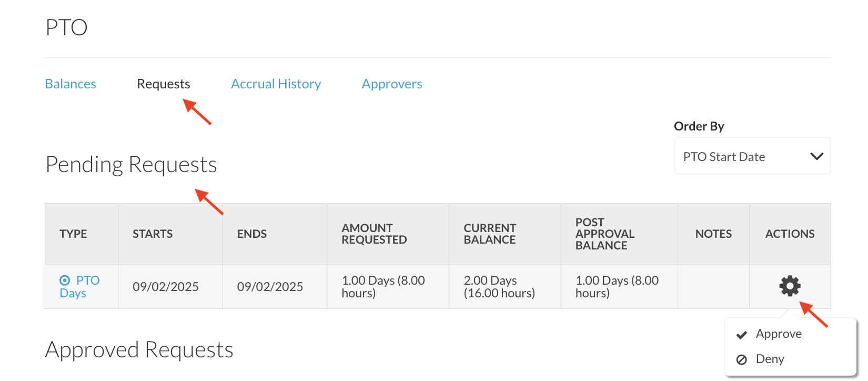The height and width of the screenshot is (381, 868).
Task: Click the CURRENT BALANCE column header
Action: pos(490,234)
